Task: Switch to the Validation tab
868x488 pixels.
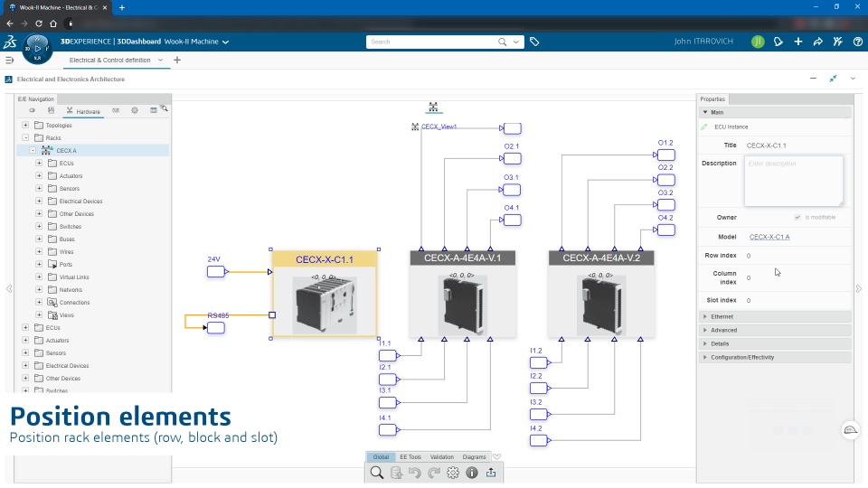Action: click(x=442, y=457)
